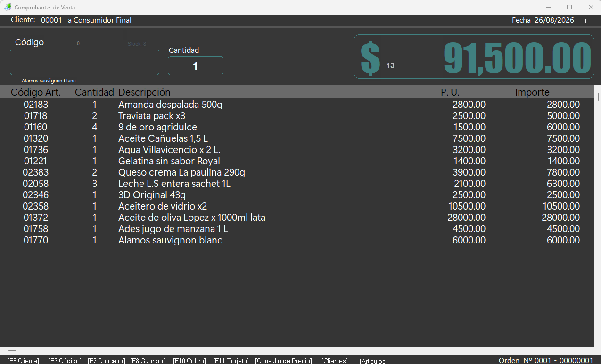Click the Orden Nº 0001 - 00000001 label
Image resolution: width=601 pixels, height=364 pixels.
(546, 360)
